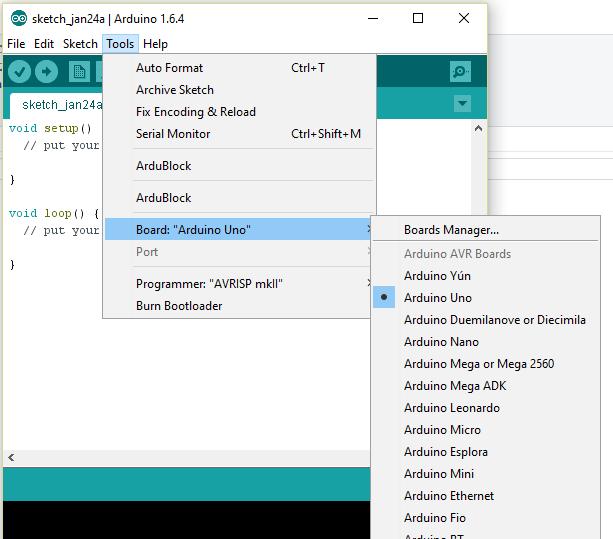Select the Arduino Uno radio option

485,298
